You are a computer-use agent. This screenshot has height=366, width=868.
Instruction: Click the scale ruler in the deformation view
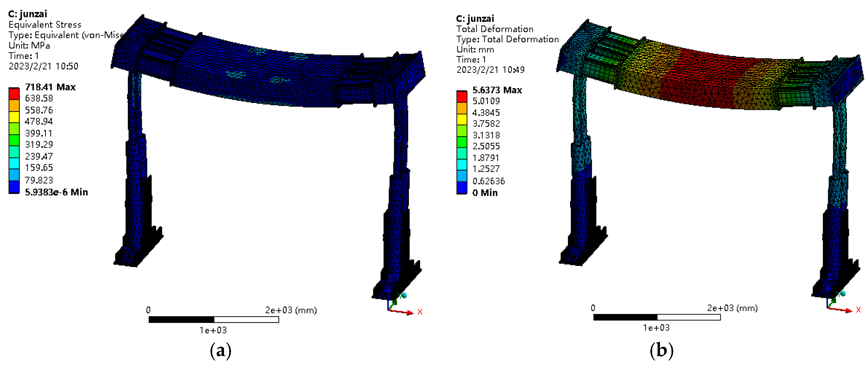[657, 317]
